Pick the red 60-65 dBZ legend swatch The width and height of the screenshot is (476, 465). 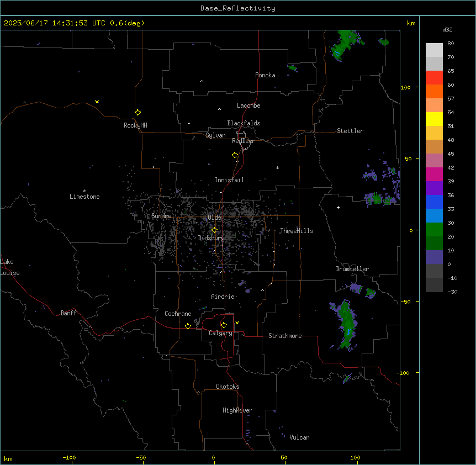pos(434,78)
